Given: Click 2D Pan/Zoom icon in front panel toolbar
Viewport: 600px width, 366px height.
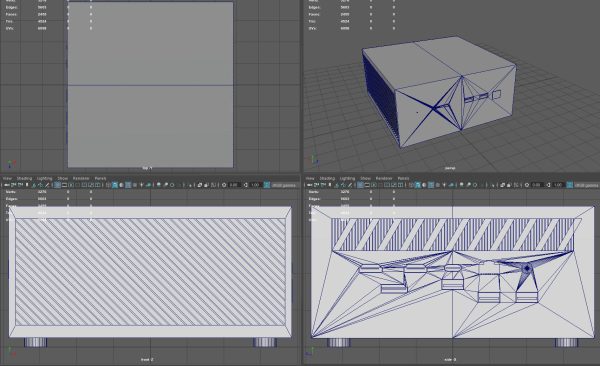Looking at the screenshot, I should pyautogui.click(x=41, y=185).
